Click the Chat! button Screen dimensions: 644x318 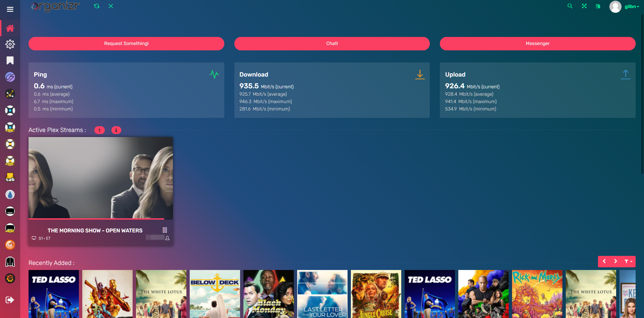pos(332,44)
